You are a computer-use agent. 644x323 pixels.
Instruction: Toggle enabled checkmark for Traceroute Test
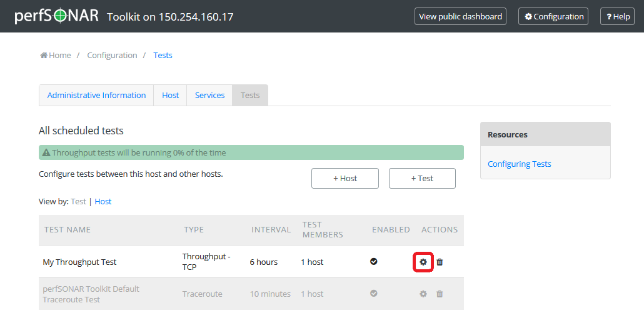[x=374, y=294]
